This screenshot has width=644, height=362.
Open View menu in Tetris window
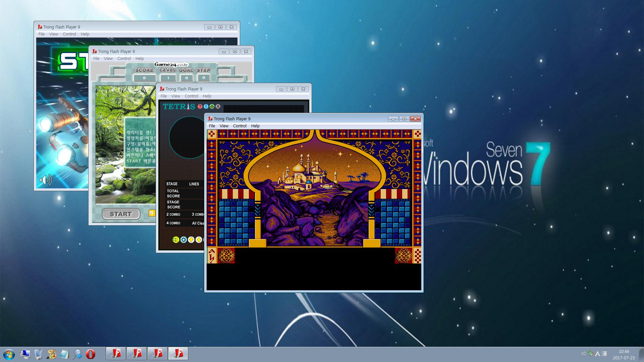[x=176, y=96]
